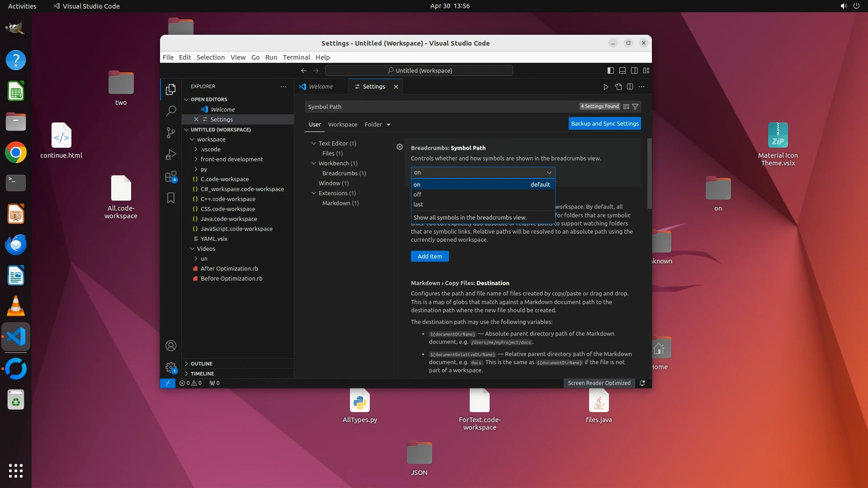Viewport: 868px width, 488px height.
Task: Toggle the panel layout icon
Action: (x=623, y=70)
